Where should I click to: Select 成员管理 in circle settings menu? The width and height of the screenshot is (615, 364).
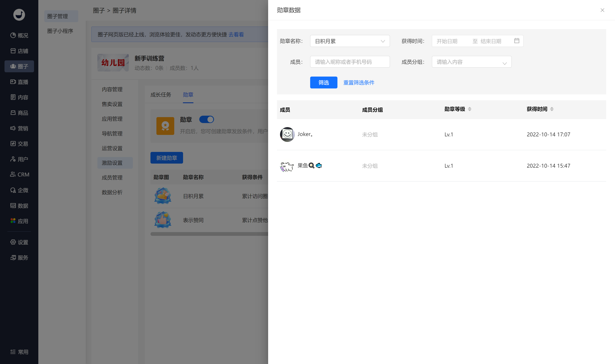pos(112,177)
